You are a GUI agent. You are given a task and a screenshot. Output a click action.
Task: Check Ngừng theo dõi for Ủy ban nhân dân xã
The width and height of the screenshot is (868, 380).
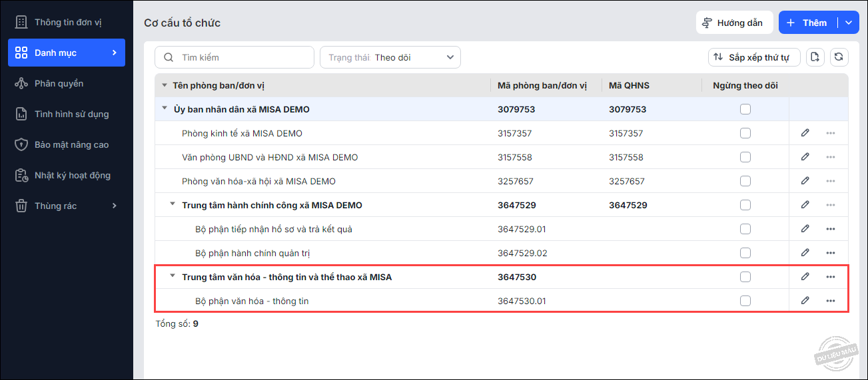pyautogui.click(x=745, y=109)
